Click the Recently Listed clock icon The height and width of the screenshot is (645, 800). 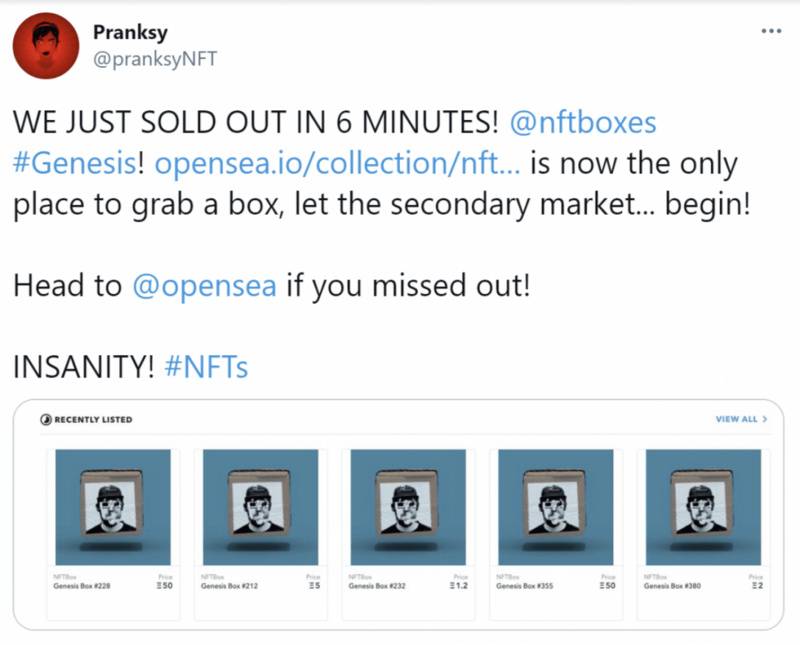[x=46, y=419]
